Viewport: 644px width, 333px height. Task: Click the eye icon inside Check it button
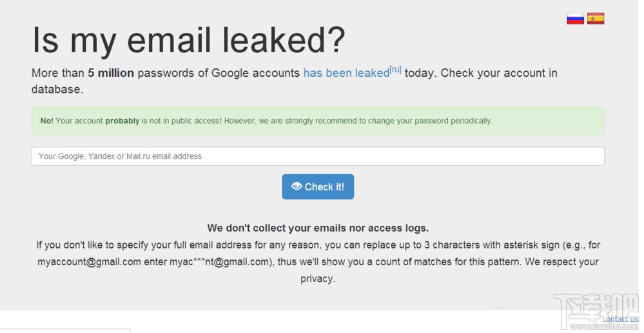[x=297, y=187]
